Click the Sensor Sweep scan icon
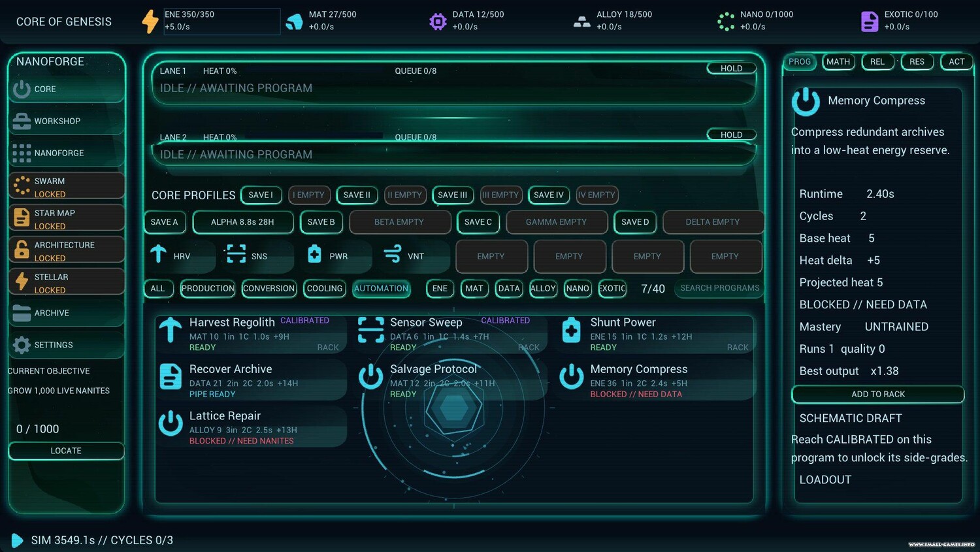The height and width of the screenshot is (552, 980). 371,330
